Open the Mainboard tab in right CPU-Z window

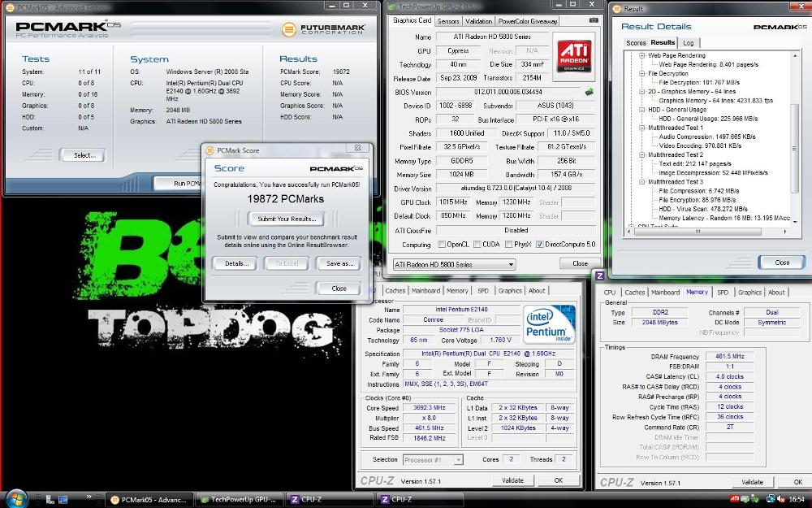(665, 293)
